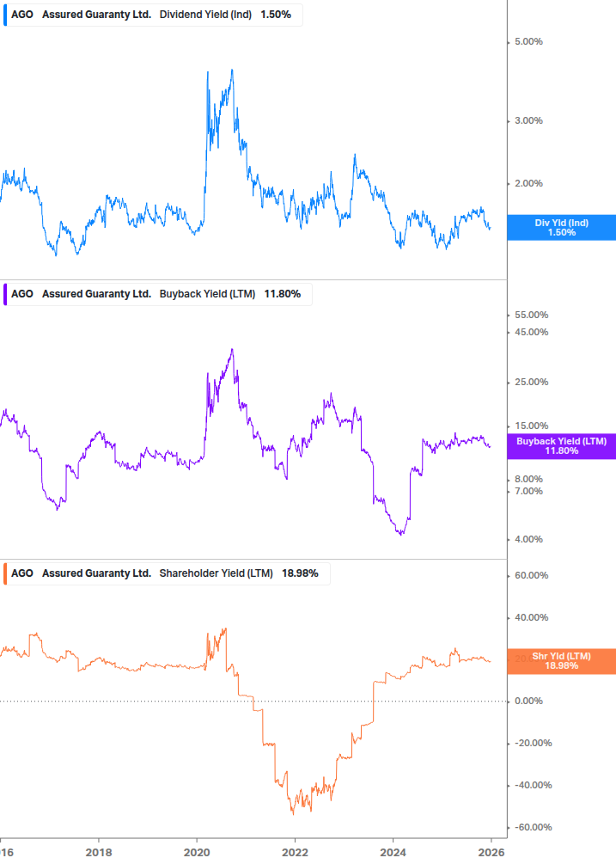Click the 1.50% value in the dividend legend
The image size is (616, 864).
[276, 15]
